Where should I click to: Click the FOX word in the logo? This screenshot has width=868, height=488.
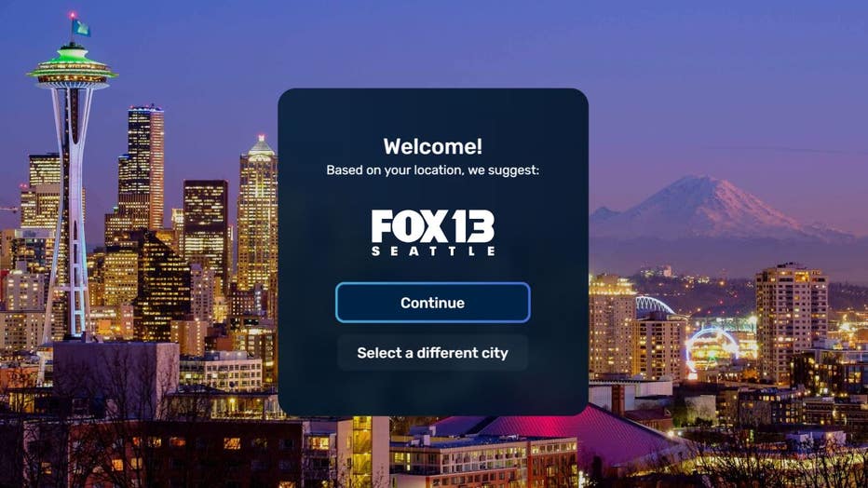click(409, 225)
